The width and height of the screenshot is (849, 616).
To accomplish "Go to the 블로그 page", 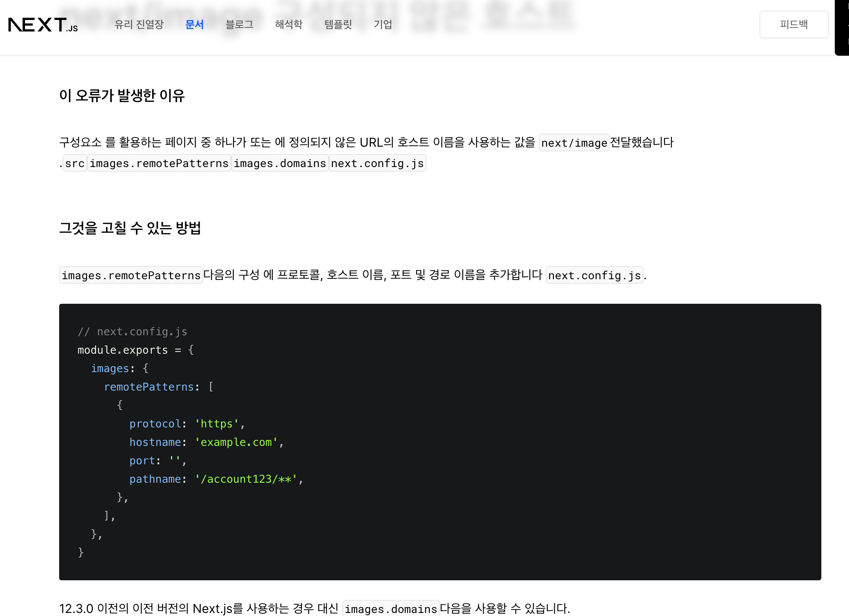I will click(239, 25).
